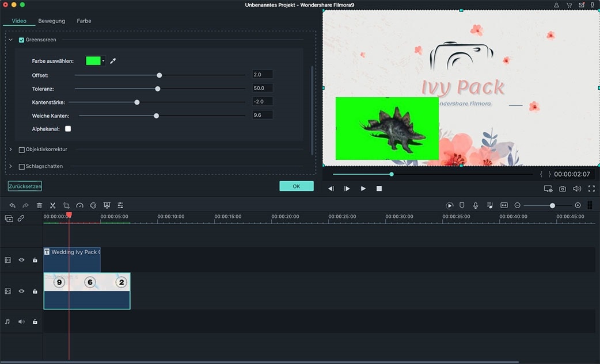This screenshot has height=364, width=600.
Task: Delete the selected clip with trash icon
Action: tap(39, 205)
